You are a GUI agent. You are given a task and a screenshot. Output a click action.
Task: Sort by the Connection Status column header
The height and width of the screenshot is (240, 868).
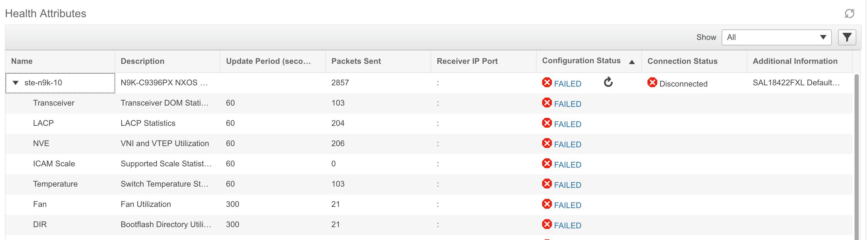point(682,61)
